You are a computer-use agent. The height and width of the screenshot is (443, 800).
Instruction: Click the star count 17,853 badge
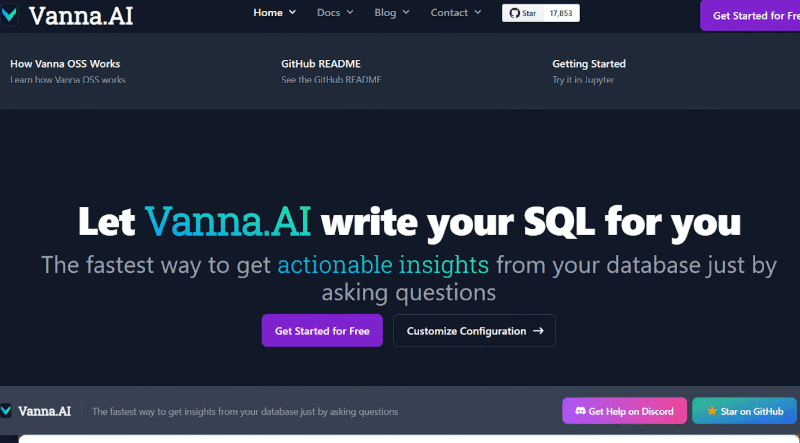(561, 13)
